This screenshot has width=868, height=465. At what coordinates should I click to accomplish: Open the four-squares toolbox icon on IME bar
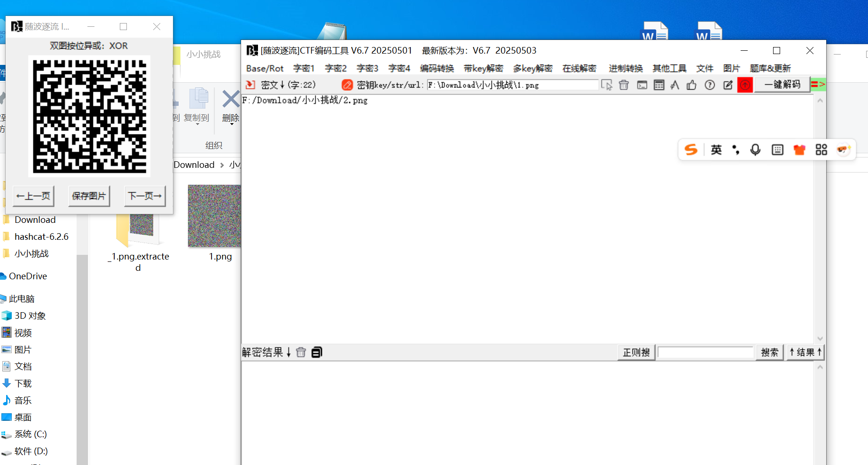pyautogui.click(x=821, y=150)
